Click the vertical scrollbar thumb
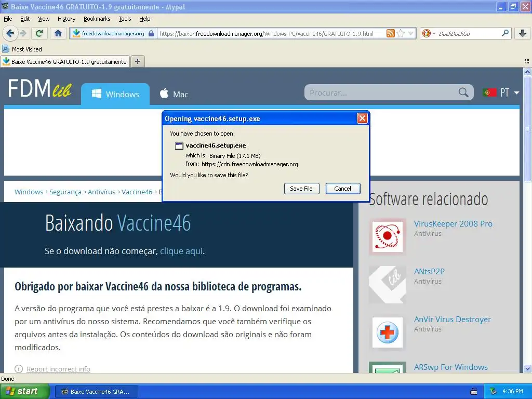 527,129
